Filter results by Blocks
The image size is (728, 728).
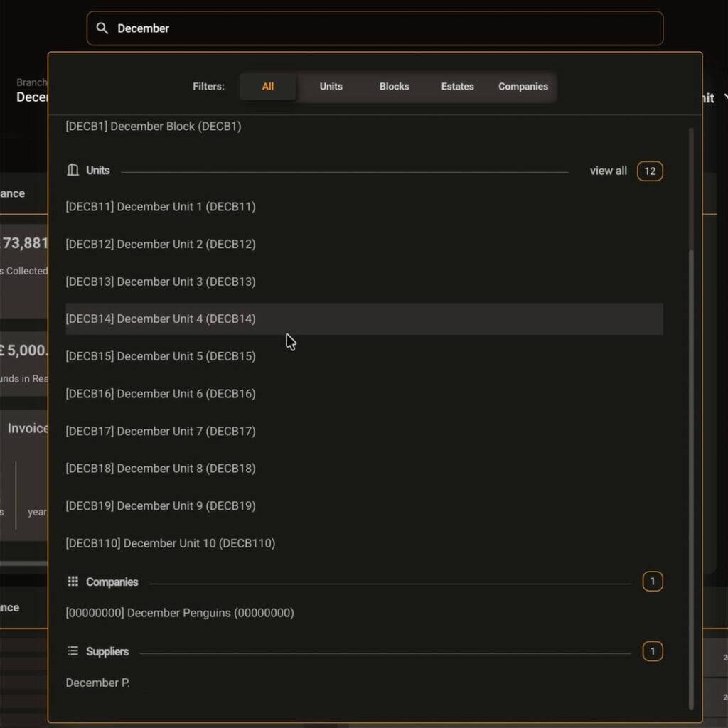click(394, 87)
